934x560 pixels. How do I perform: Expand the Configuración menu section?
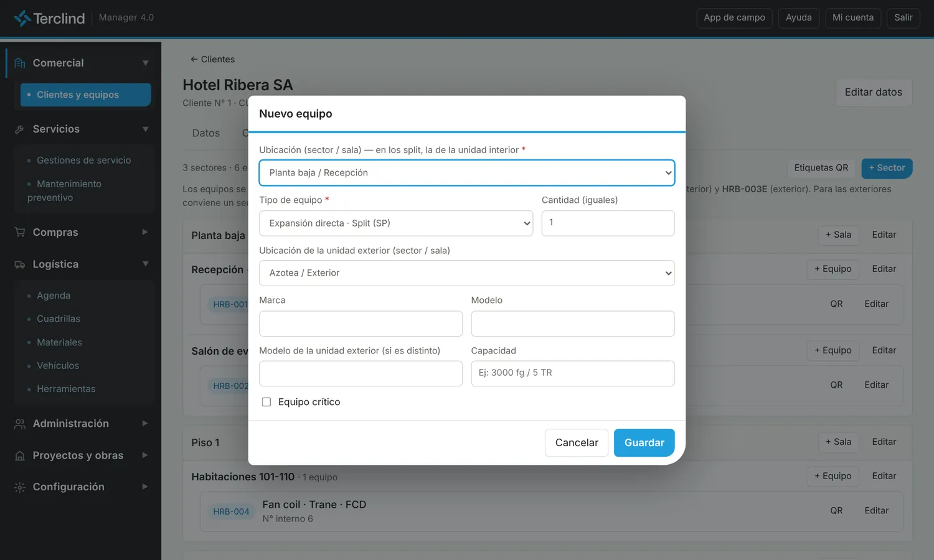click(x=145, y=487)
